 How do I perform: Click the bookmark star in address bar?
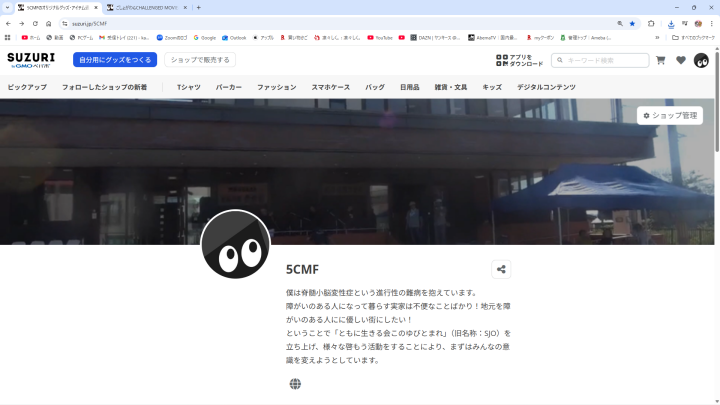pos(632,23)
